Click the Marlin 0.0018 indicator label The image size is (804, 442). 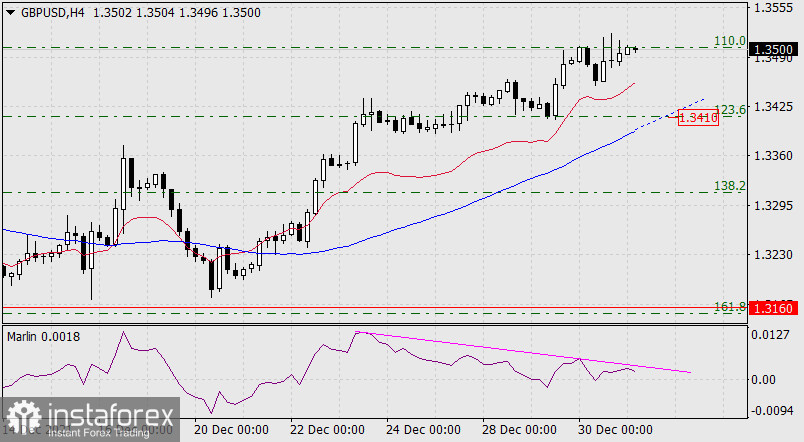coord(41,336)
